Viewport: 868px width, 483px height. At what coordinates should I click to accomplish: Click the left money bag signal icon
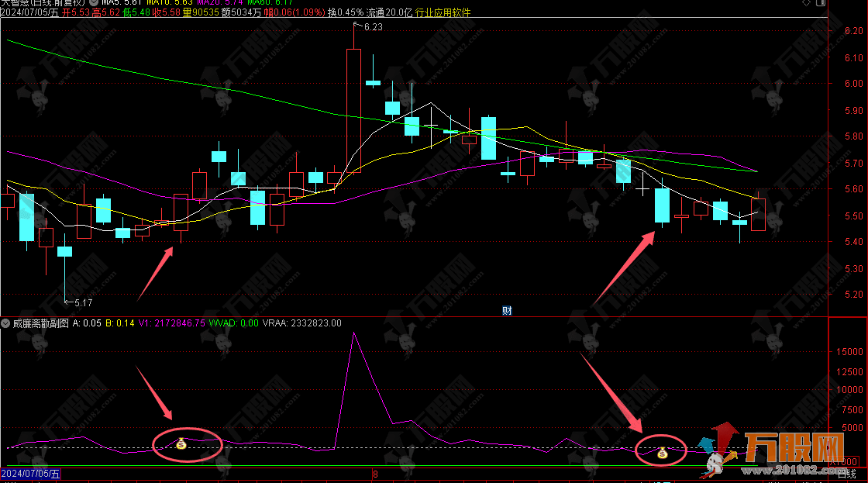point(181,443)
